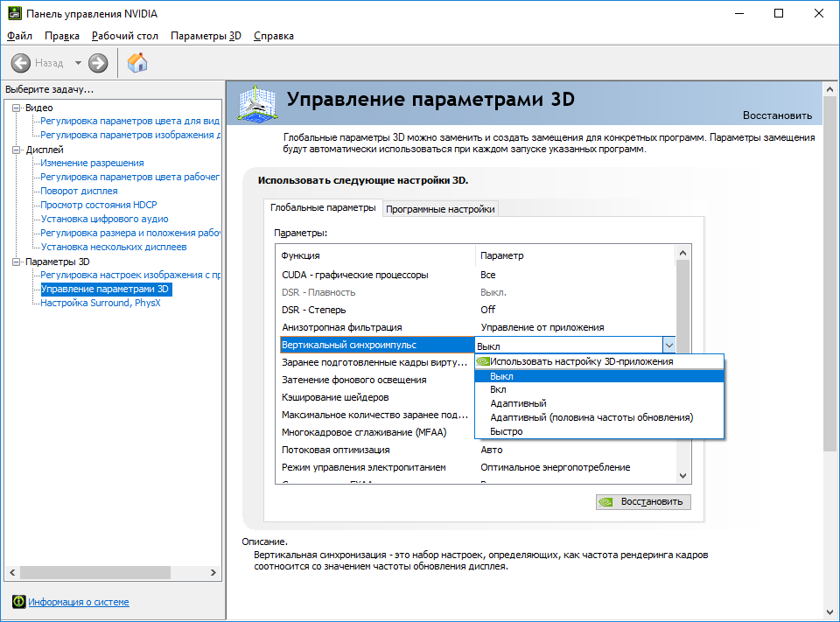Collapse the Дисплей tree node
The width and height of the screenshot is (840, 622).
coord(17,150)
